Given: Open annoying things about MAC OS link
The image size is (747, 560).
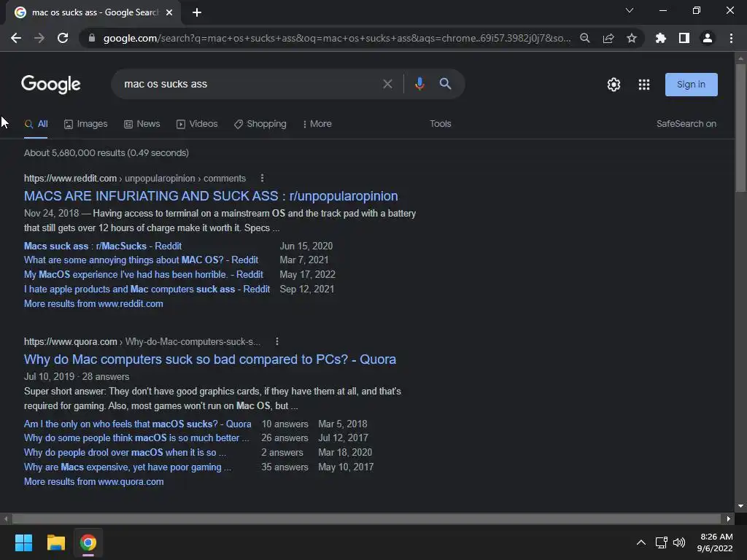Looking at the screenshot, I should pyautogui.click(x=141, y=260).
